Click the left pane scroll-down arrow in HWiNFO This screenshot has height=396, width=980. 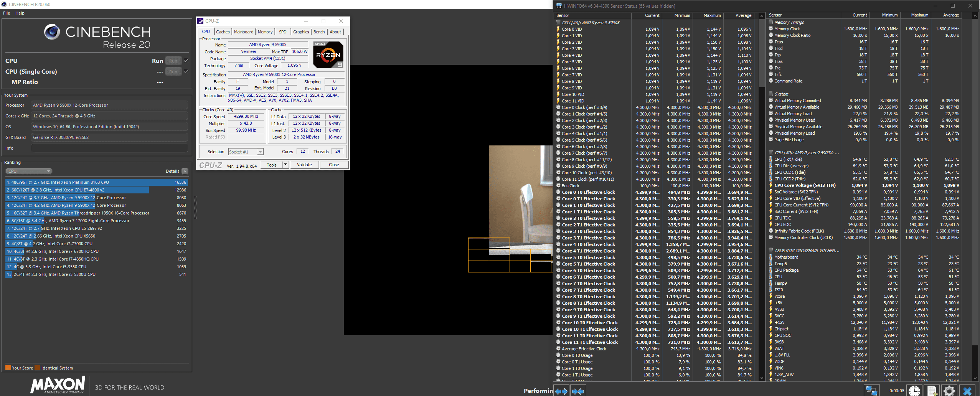pos(762,378)
